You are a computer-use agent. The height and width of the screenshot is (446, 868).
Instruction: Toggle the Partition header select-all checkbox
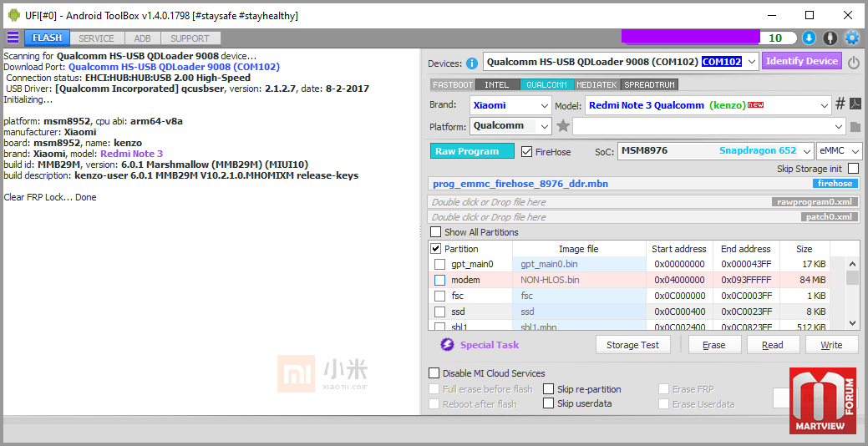[435, 248]
